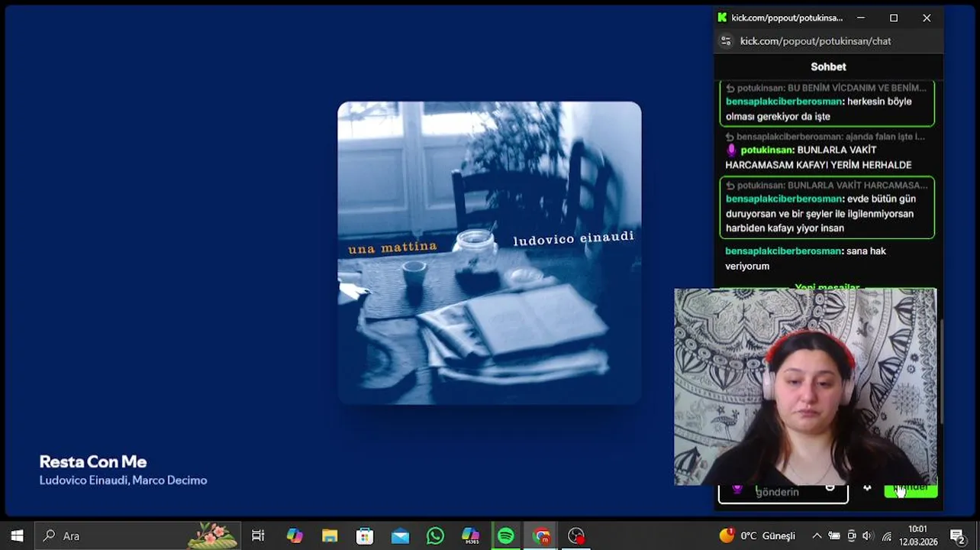This screenshot has width=980, height=550.
Task: Click the 'BU BENİM VİCDANIM' reply reference
Action: pos(826,88)
